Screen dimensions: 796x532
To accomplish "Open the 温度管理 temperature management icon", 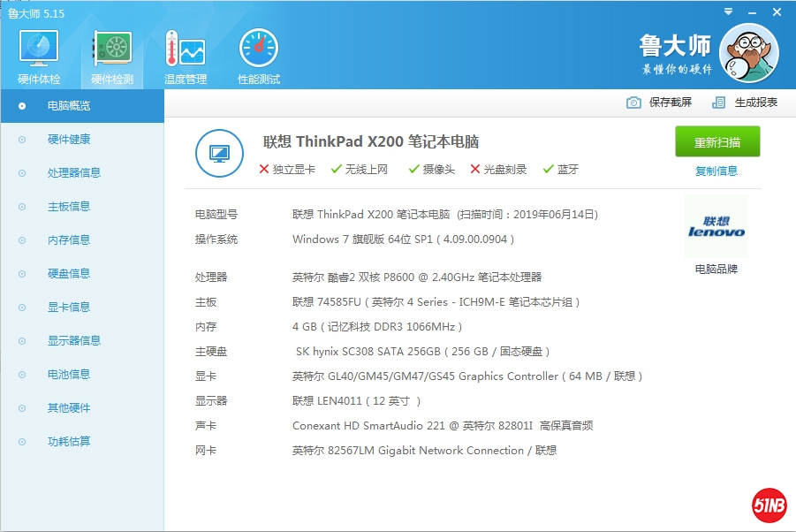I will pyautogui.click(x=185, y=51).
